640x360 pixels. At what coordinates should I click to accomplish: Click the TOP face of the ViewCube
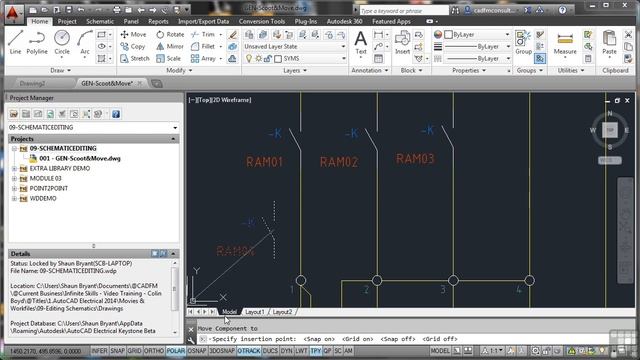tap(610, 130)
